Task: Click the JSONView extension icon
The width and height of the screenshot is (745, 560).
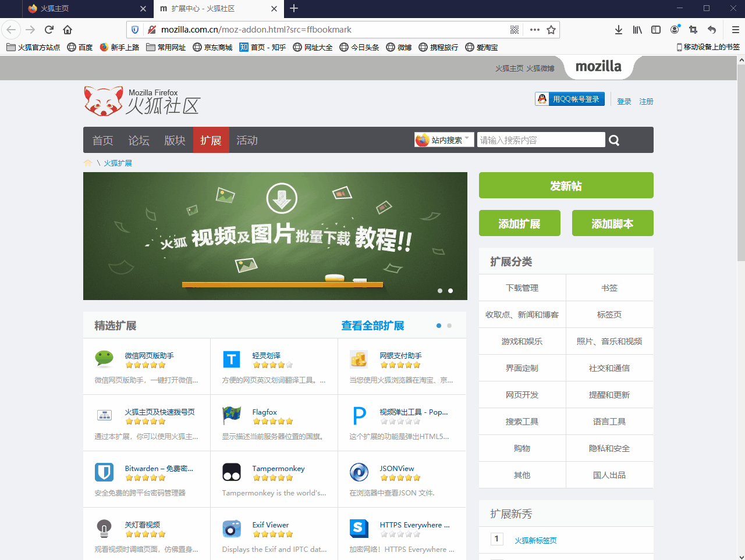Action: 359,472
